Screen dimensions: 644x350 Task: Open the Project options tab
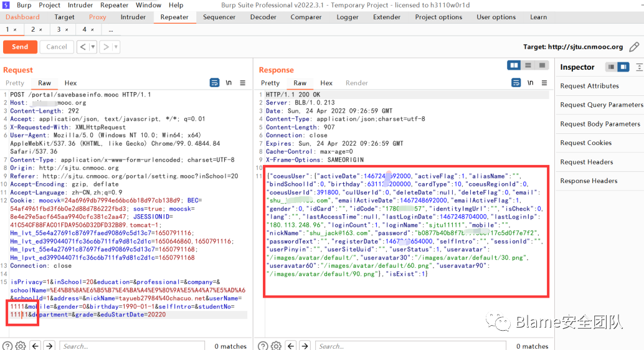pyautogui.click(x=438, y=17)
